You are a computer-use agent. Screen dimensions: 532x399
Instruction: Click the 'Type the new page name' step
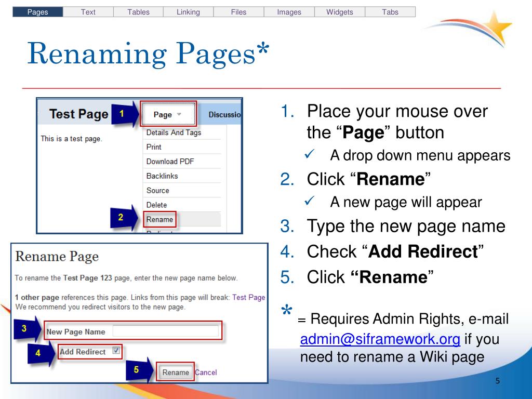[x=406, y=227]
